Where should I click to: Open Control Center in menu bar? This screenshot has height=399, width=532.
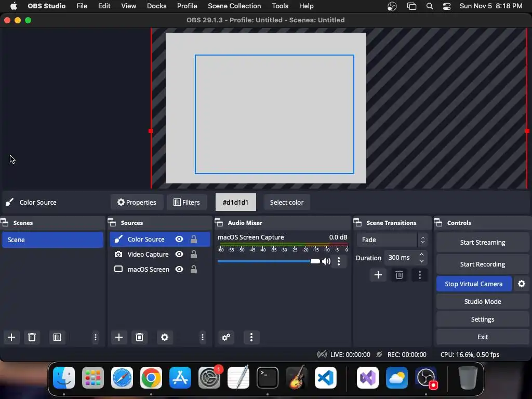(447, 6)
